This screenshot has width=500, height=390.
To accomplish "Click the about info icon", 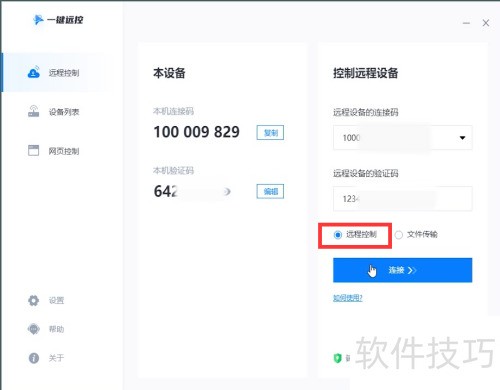I will 34,358.
